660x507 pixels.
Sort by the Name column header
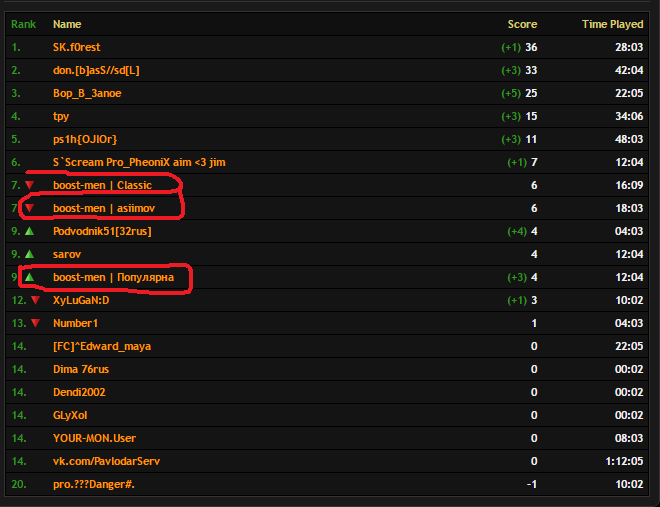67,24
